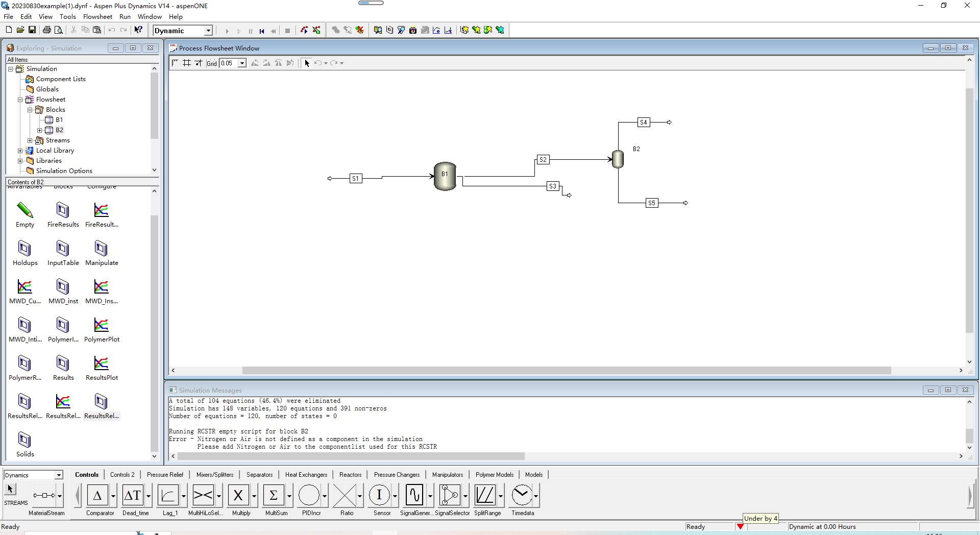Open the Flowsheet menu

pos(97,17)
